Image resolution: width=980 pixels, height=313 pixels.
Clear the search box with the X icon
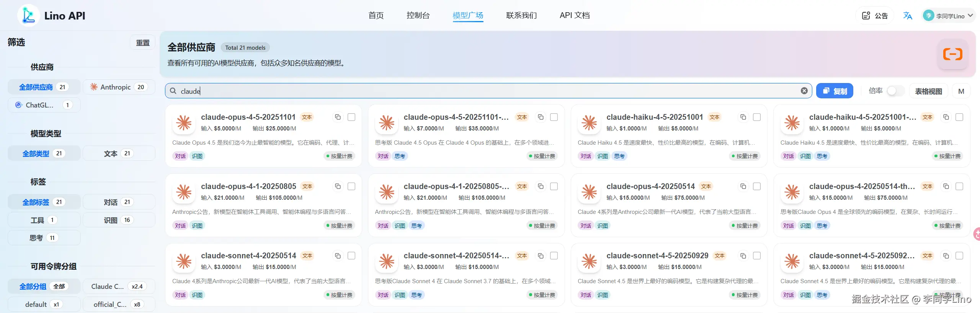click(x=804, y=91)
